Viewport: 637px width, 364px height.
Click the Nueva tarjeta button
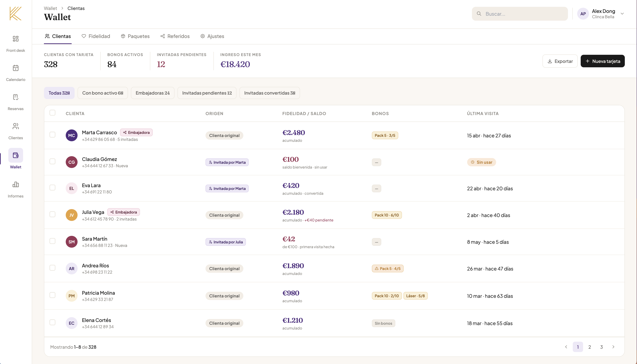[602, 61]
